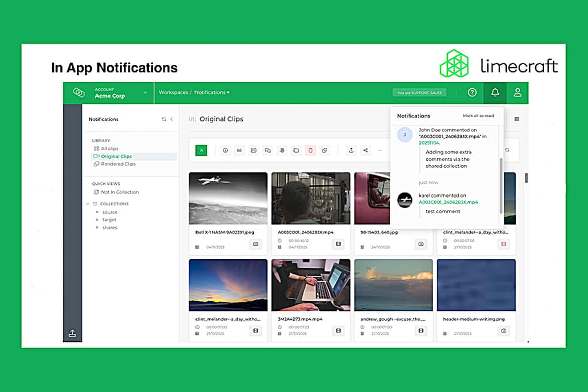Click the move to folder icon

pyautogui.click(x=296, y=150)
